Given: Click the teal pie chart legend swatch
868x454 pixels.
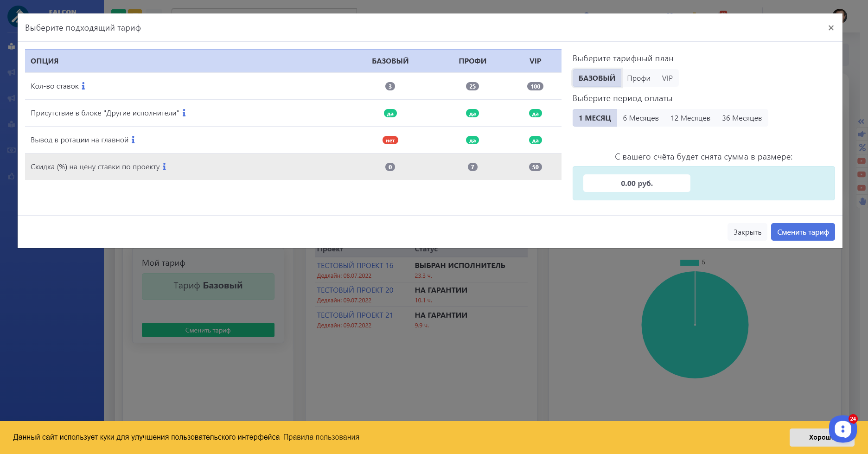Looking at the screenshot, I should coord(689,262).
